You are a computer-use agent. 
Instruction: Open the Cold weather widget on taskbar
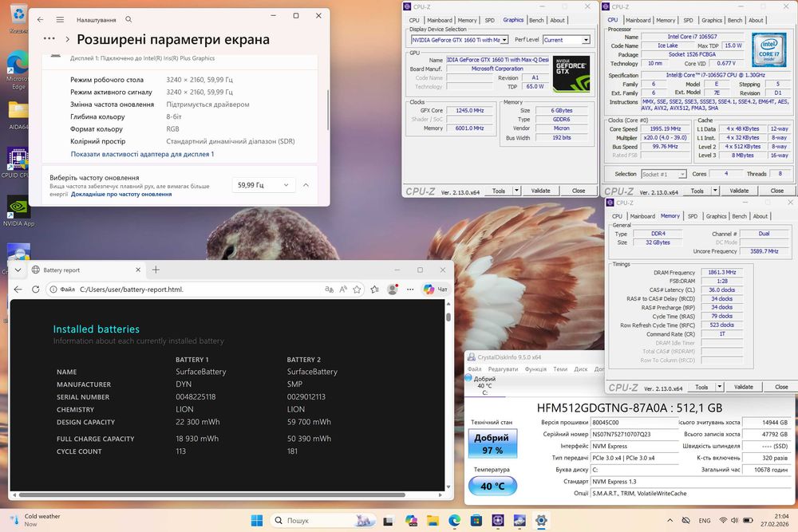click(x=36, y=520)
